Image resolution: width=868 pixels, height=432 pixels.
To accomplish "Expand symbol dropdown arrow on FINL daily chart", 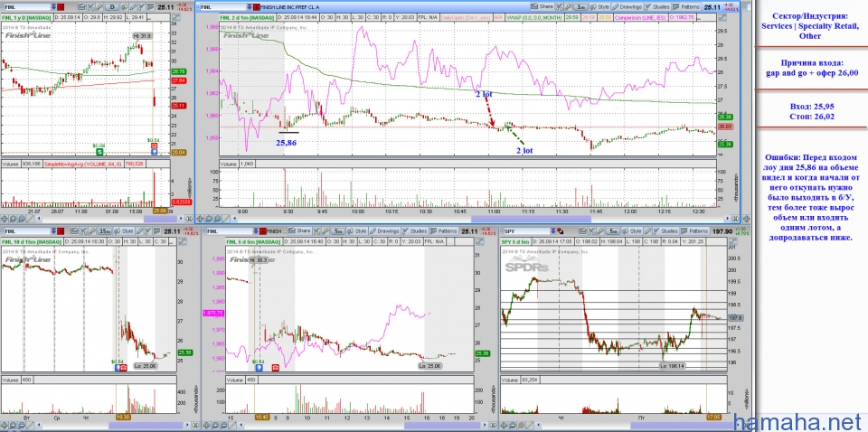I will tap(53, 6).
